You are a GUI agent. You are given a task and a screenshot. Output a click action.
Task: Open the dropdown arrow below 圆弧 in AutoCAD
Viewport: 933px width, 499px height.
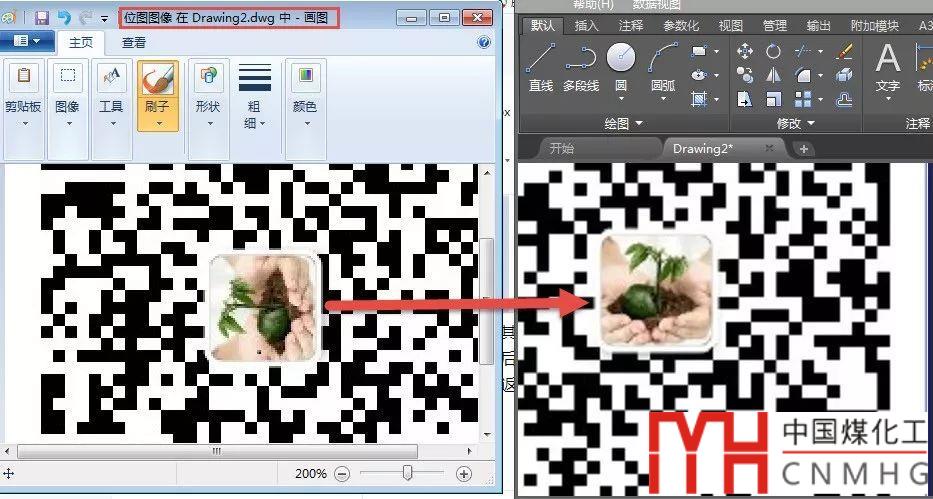[x=663, y=98]
